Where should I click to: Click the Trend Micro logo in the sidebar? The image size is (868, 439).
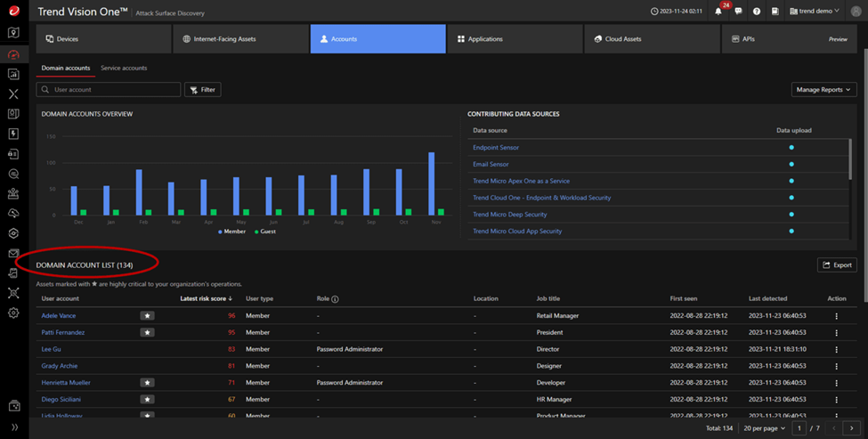14,11
